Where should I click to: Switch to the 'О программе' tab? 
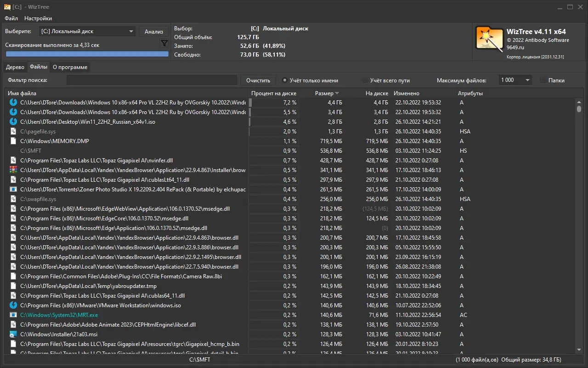pos(70,67)
